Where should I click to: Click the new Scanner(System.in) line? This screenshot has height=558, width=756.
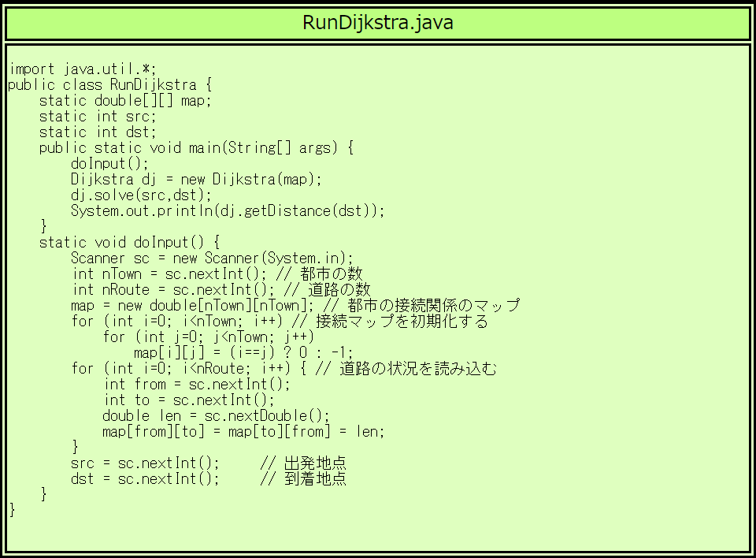pyautogui.click(x=213, y=258)
